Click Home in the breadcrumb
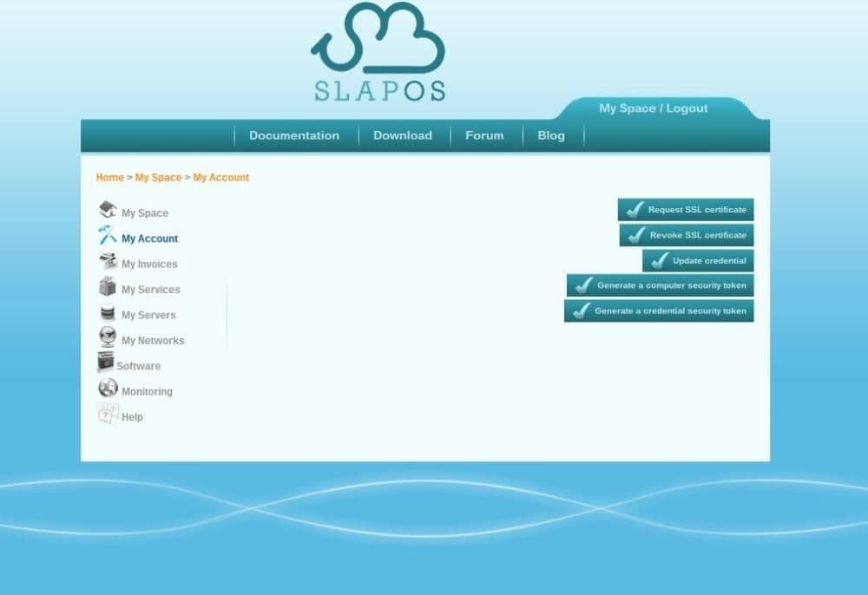The width and height of the screenshot is (868, 595). click(x=109, y=178)
